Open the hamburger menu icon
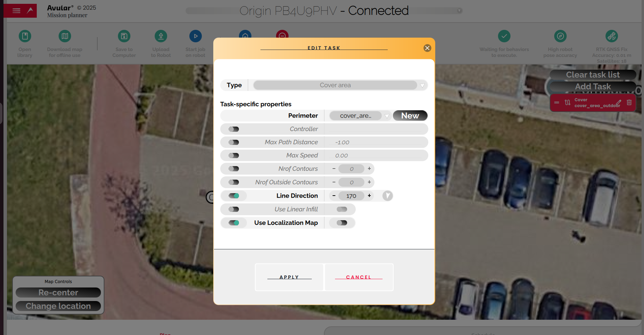This screenshot has width=644, height=335. 16,11
